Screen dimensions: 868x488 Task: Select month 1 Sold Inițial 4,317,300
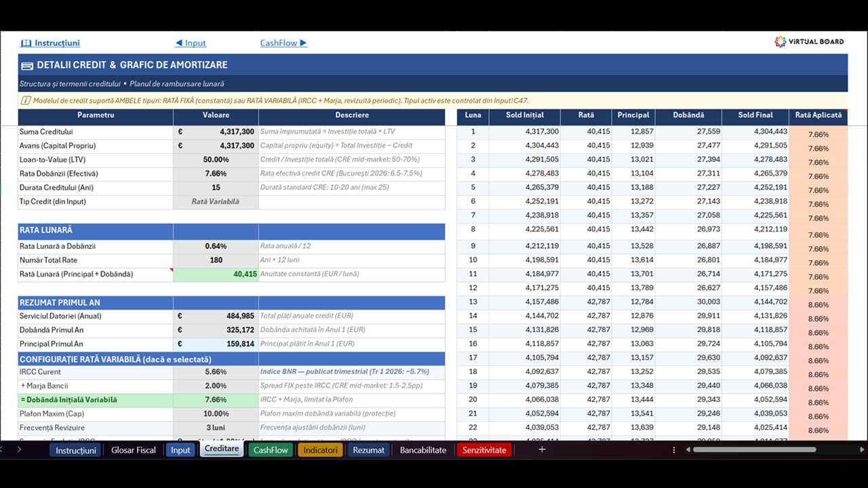coord(525,131)
